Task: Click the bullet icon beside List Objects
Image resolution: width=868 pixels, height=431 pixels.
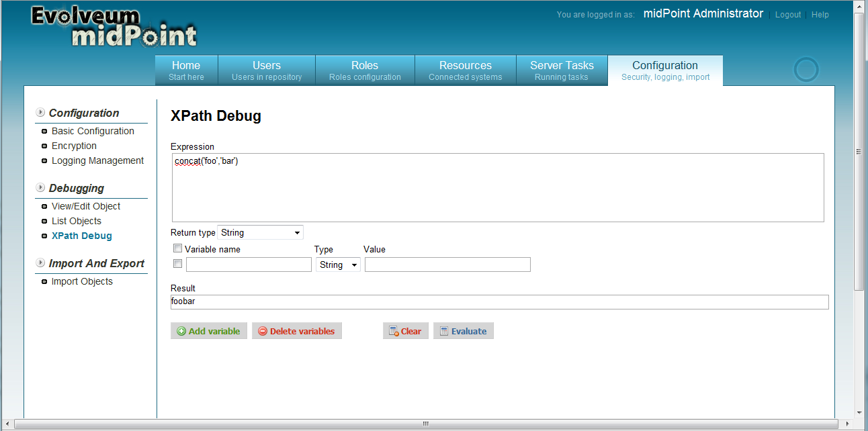Action: pyautogui.click(x=44, y=221)
